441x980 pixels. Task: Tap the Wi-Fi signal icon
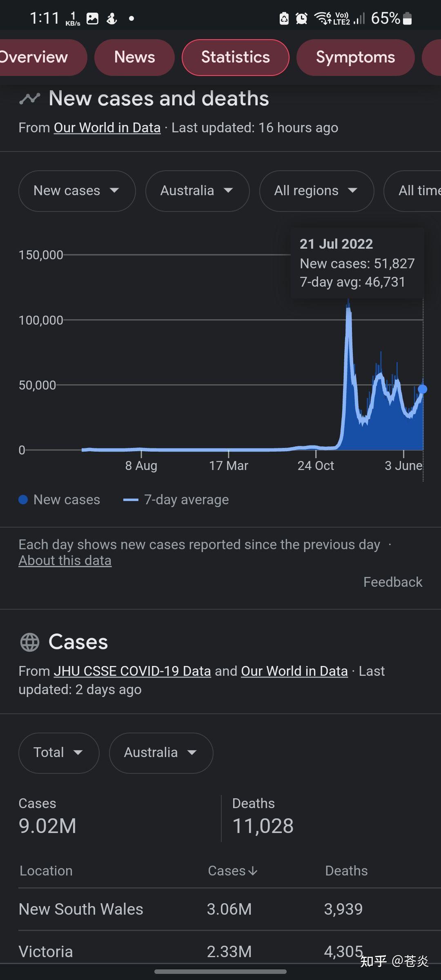click(x=323, y=18)
